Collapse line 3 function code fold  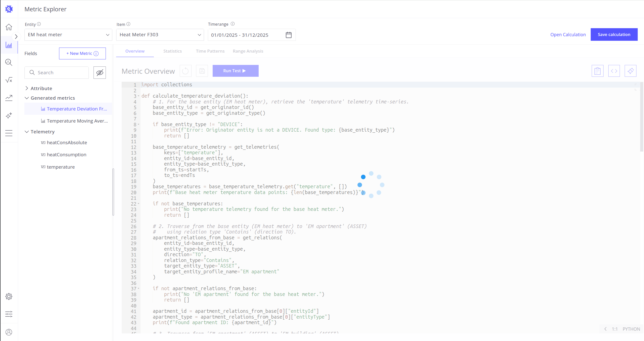pos(139,96)
